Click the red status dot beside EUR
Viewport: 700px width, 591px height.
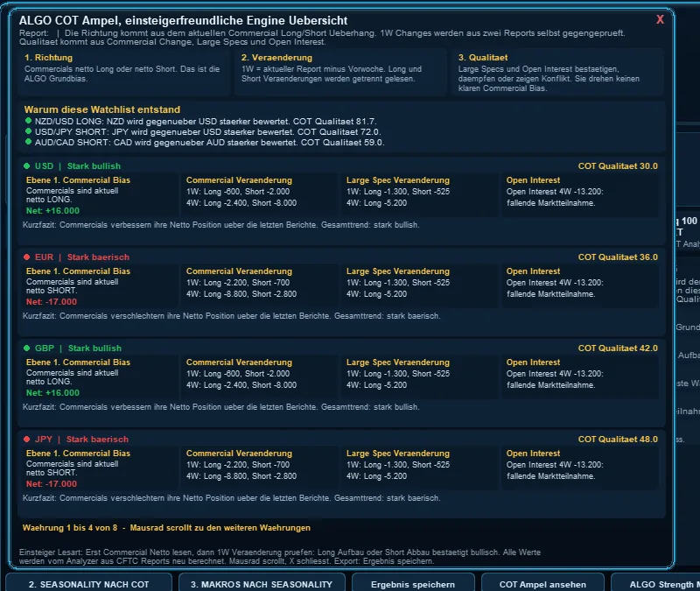coord(27,257)
